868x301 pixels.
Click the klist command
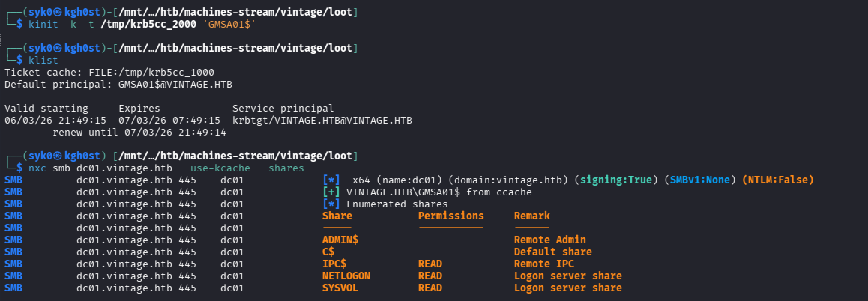(x=43, y=61)
